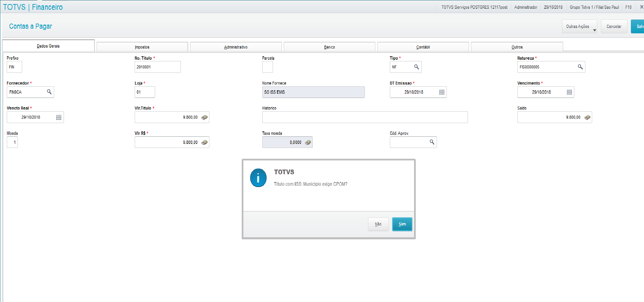Click the info icon in TOTVS dialog
Image resolution: width=644 pixels, height=302 pixels.
click(258, 178)
